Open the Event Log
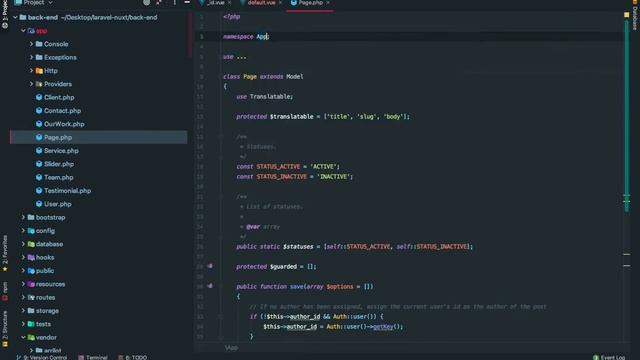 click(x=609, y=357)
